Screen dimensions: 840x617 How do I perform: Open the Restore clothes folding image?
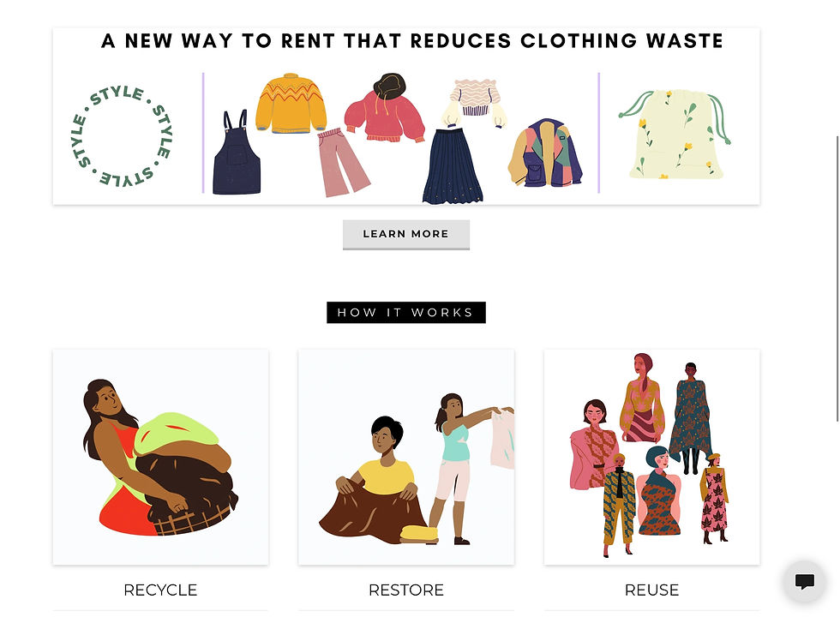click(x=406, y=457)
